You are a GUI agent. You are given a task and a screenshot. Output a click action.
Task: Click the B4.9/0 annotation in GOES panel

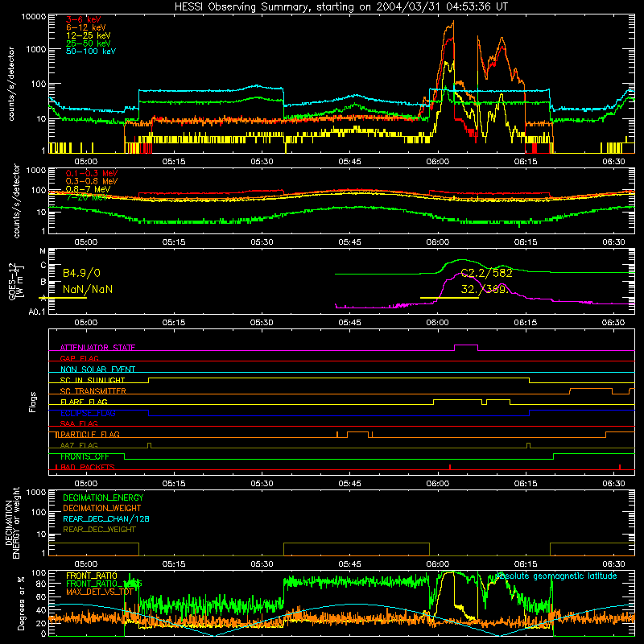point(81,273)
